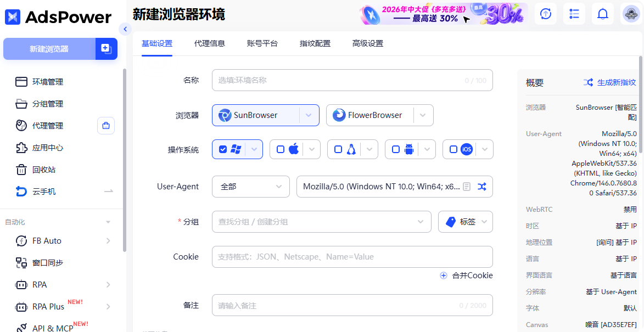
Task: Switch to the 代理信息 tab
Action: [x=210, y=43]
